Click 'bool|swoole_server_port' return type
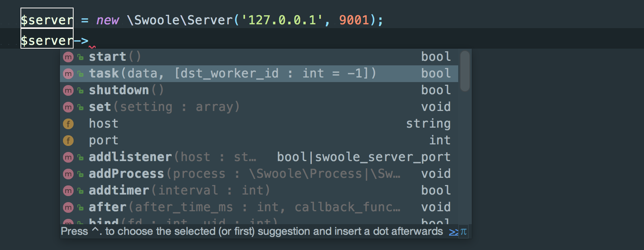This screenshot has height=250, width=644. 364,157
